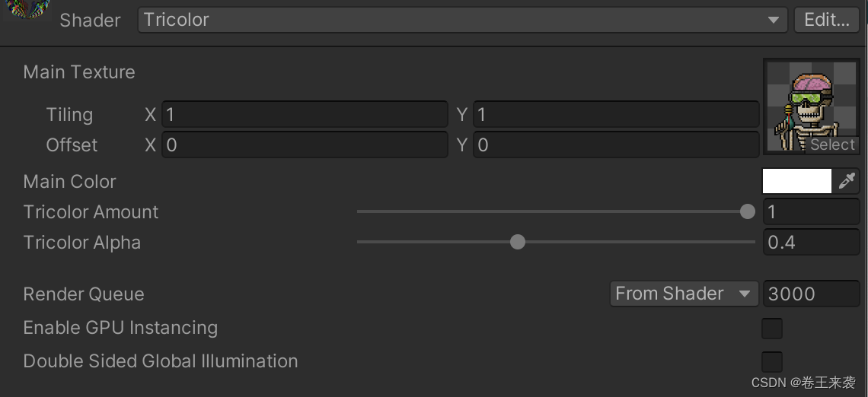This screenshot has height=397, width=868.
Task: Click the Tiling Y input field
Action: pos(615,115)
